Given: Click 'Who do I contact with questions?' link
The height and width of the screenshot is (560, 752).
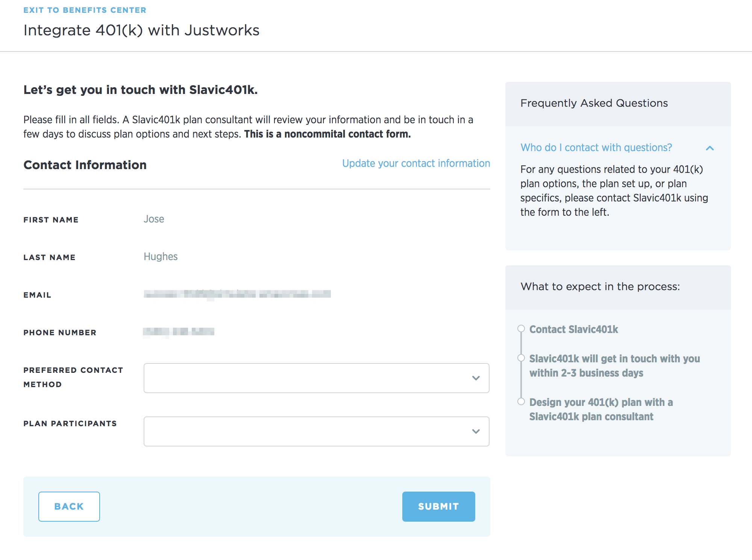Looking at the screenshot, I should (596, 148).
